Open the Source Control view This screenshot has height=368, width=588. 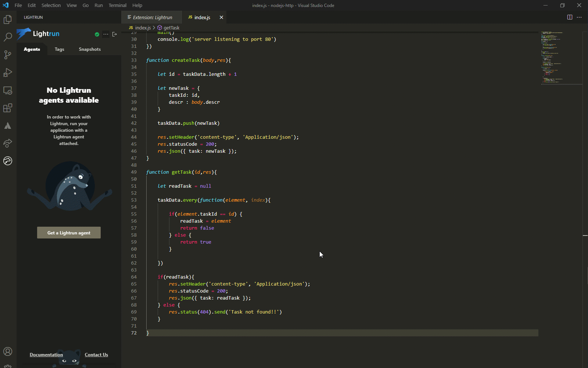(8, 55)
